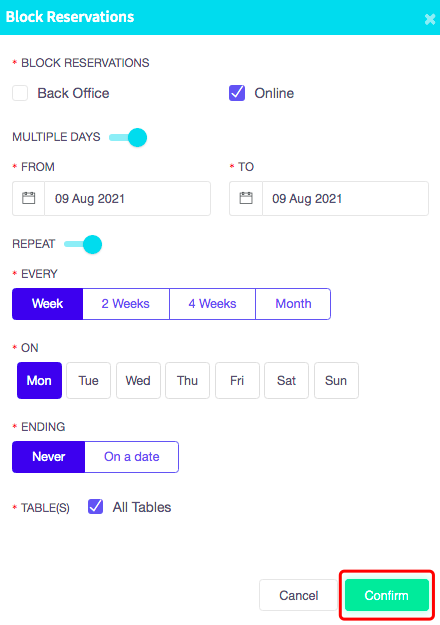
Task: Choose Month as repeat interval
Action: [x=293, y=304]
